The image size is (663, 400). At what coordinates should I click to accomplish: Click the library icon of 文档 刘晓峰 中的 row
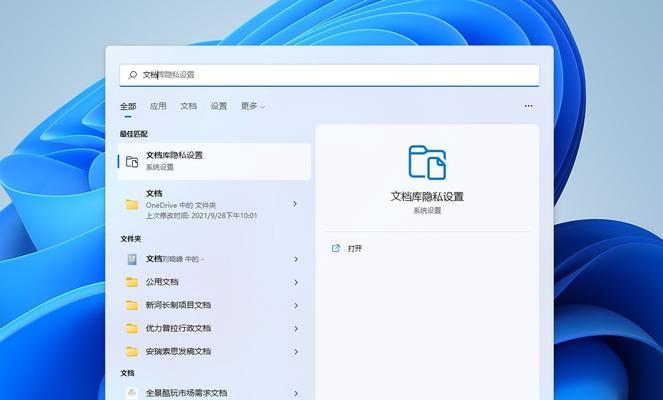[x=132, y=259]
